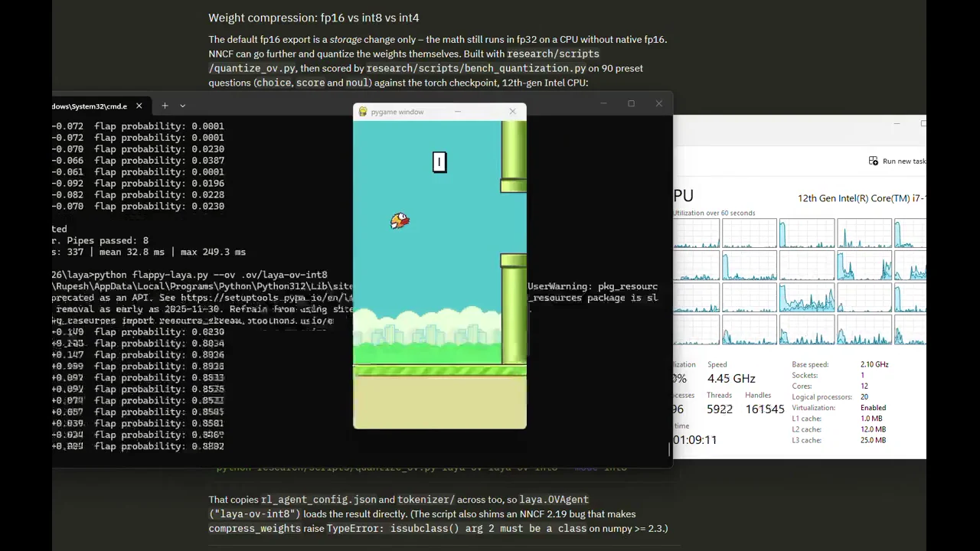Image resolution: width=980 pixels, height=551 pixels.
Task: Minimize the Task Manager window
Action: [897, 123]
